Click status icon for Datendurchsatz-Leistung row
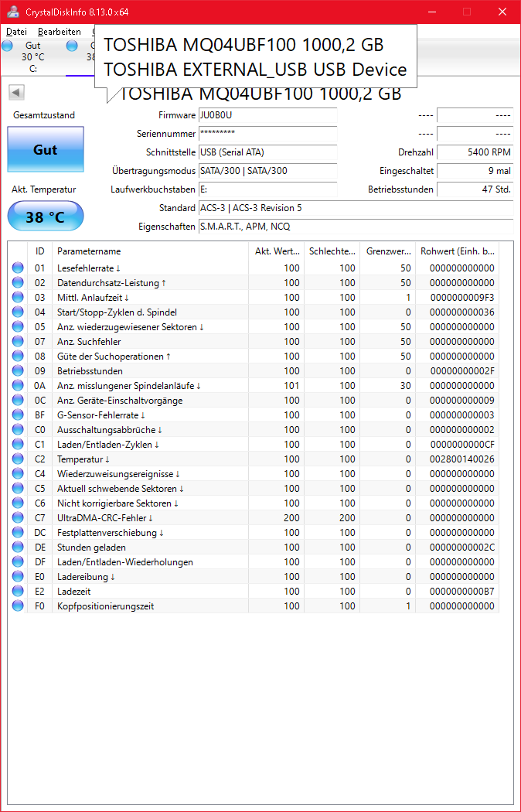The height and width of the screenshot is (812, 521). coord(18,283)
